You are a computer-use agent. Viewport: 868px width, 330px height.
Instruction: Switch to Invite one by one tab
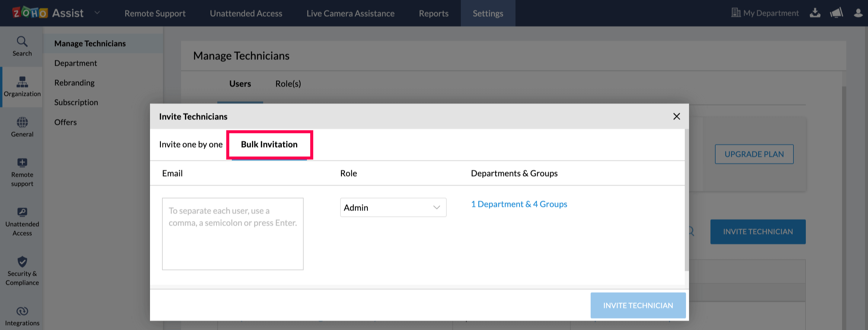pos(191,144)
